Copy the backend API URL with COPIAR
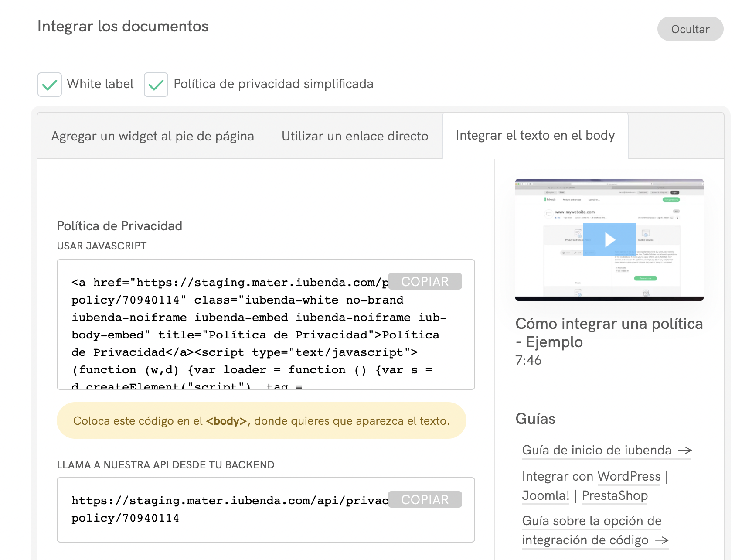This screenshot has height=560, width=735. [x=425, y=499]
